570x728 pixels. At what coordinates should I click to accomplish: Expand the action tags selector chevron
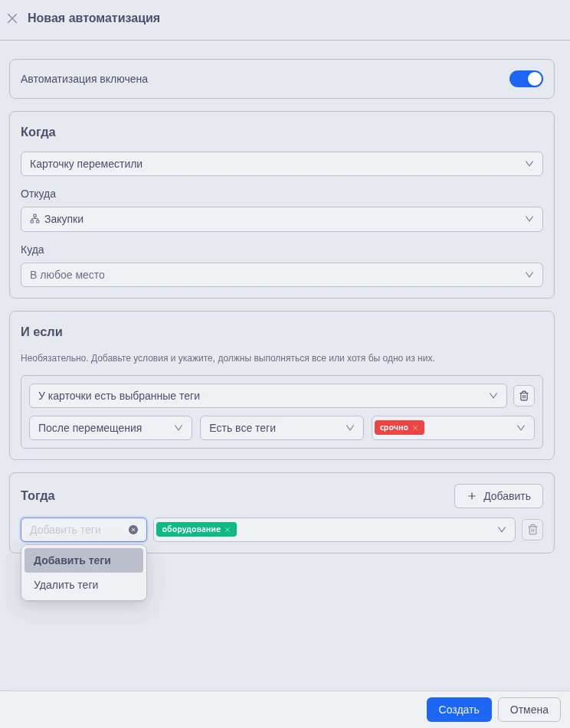coord(502,530)
